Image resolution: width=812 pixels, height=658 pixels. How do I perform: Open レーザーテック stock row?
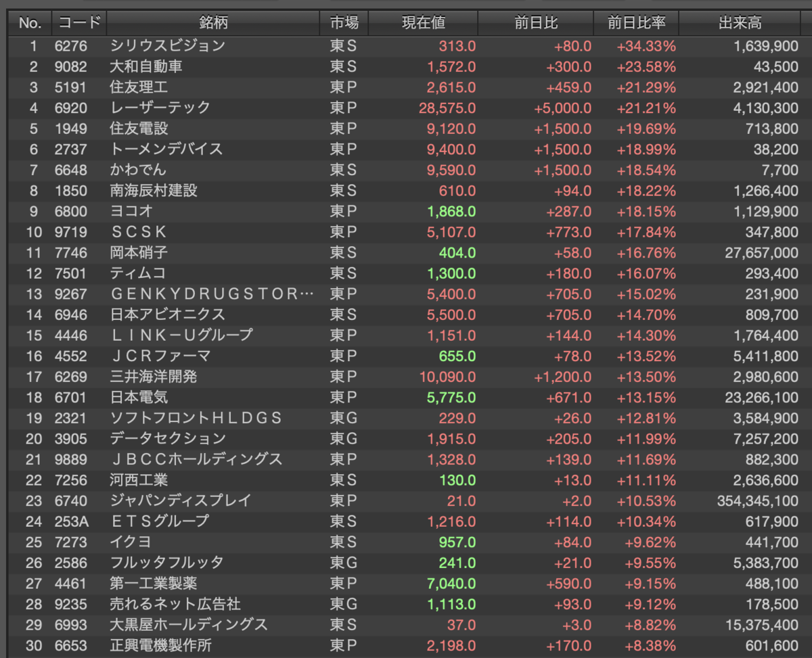click(x=160, y=108)
